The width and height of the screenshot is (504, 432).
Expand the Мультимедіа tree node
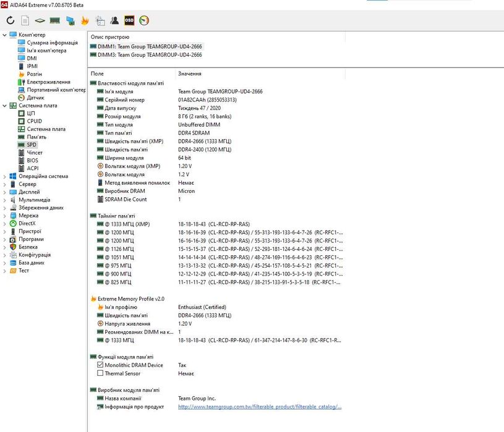click(x=4, y=200)
